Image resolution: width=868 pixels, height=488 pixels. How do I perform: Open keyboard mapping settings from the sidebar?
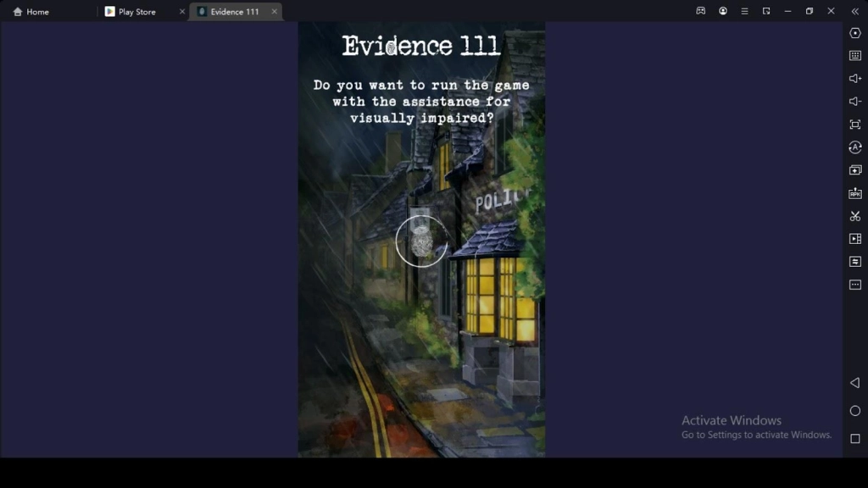click(x=854, y=58)
